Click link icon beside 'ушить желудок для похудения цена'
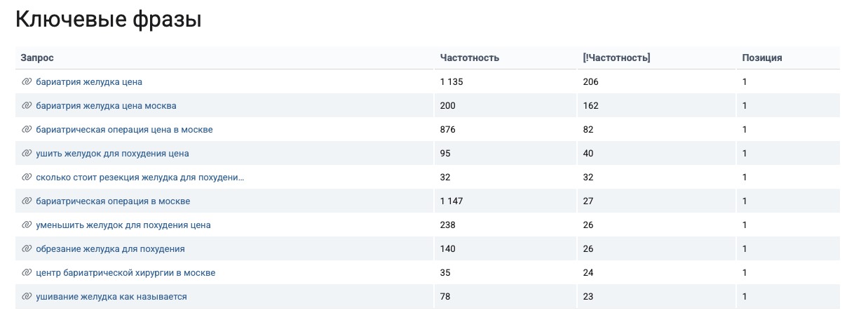The image size is (868, 320). (x=27, y=154)
